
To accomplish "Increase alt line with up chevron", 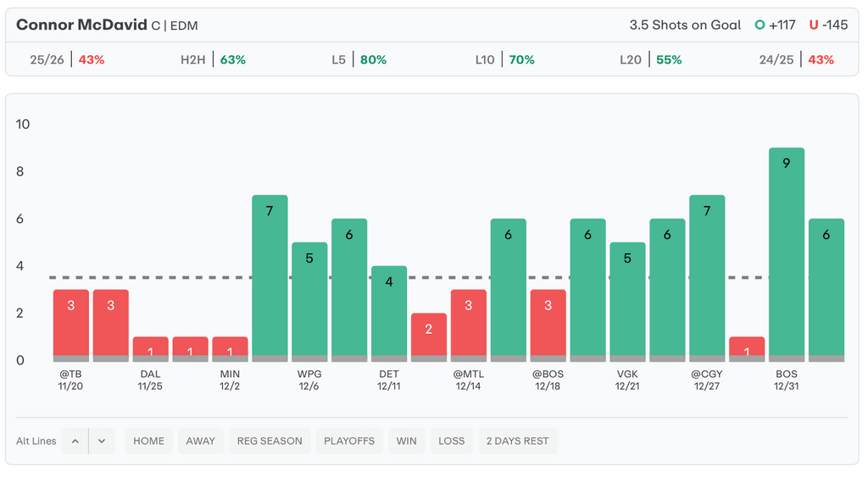I will pos(75,441).
